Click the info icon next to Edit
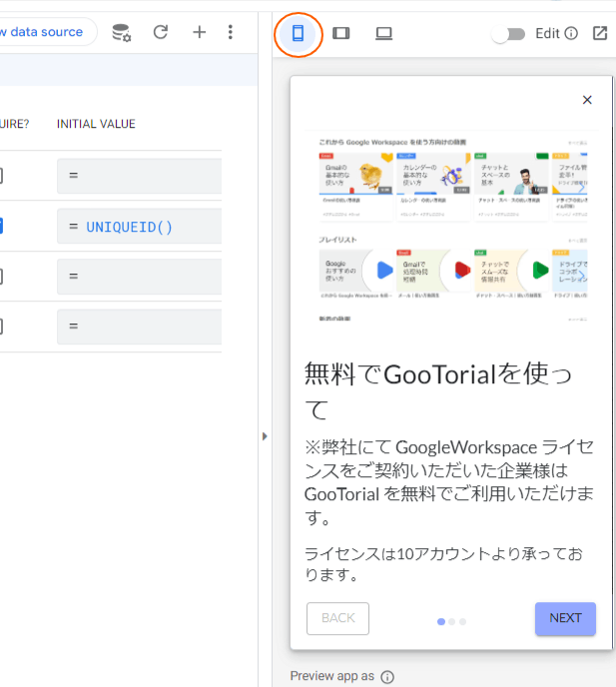 (571, 33)
